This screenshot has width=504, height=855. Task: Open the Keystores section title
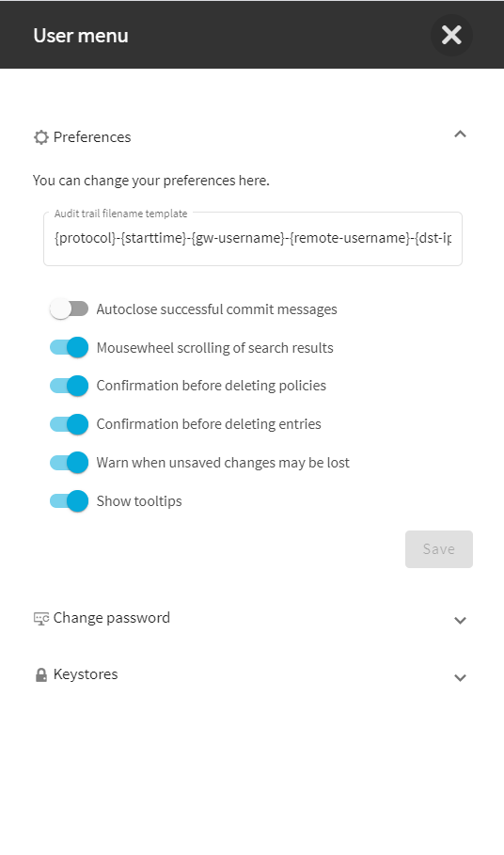click(x=86, y=674)
